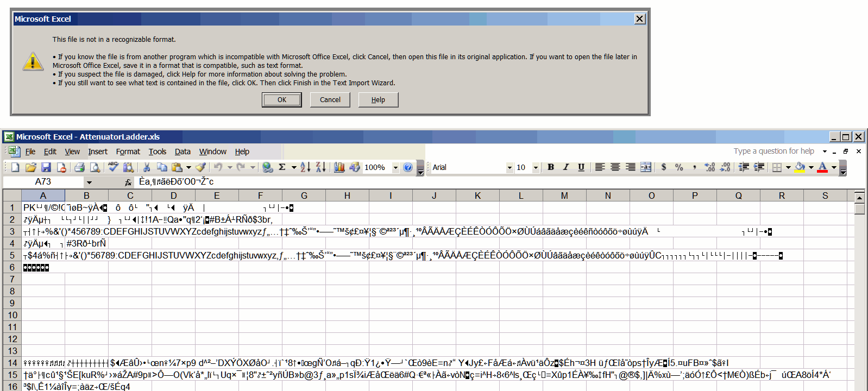Click Cancel in the warning dialog
This screenshot has width=868, height=391.
[x=330, y=99]
